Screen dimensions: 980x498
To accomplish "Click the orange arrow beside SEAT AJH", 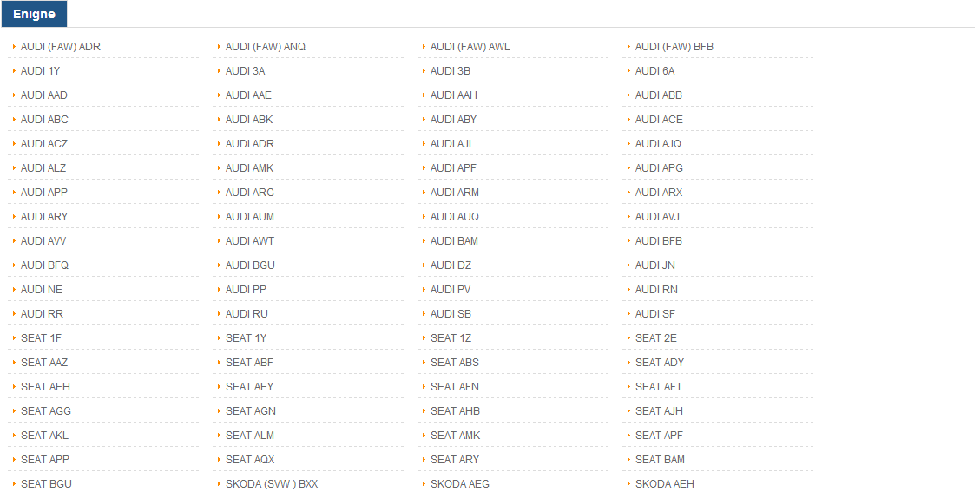I will 628,410.
